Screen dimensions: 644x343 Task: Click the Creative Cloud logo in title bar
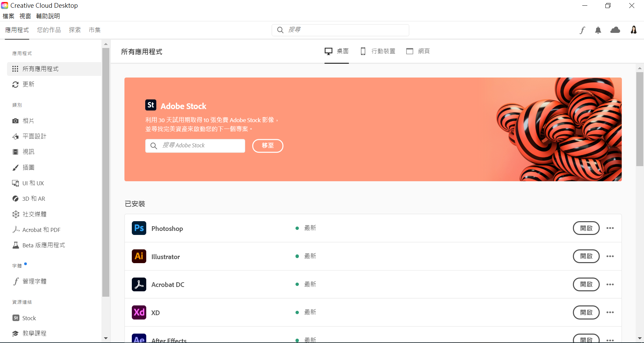click(x=5, y=5)
